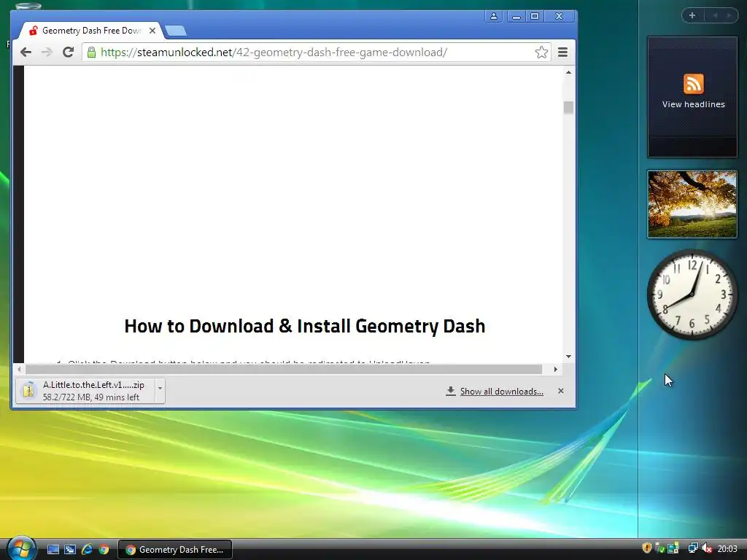The height and width of the screenshot is (560, 747).
Task: Click the horizontal scrollbar thumb
Action: [x=284, y=369]
